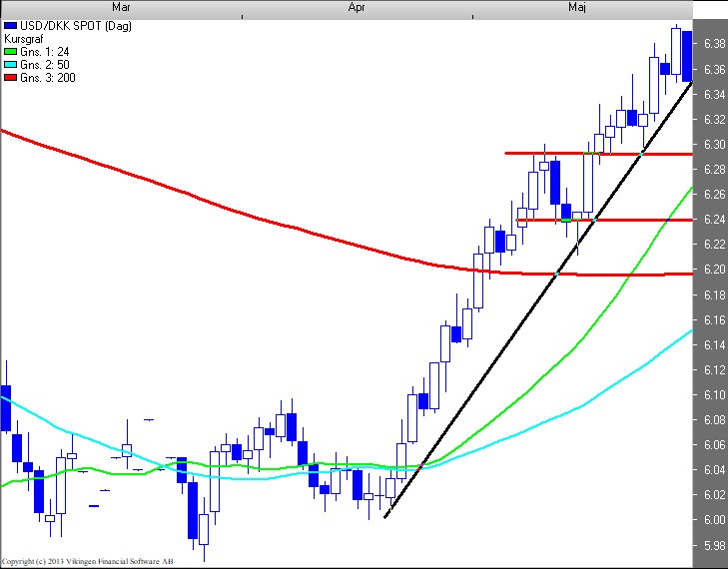The image size is (728, 569).
Task: Click the 6.36 price axis label
Action: click(715, 70)
